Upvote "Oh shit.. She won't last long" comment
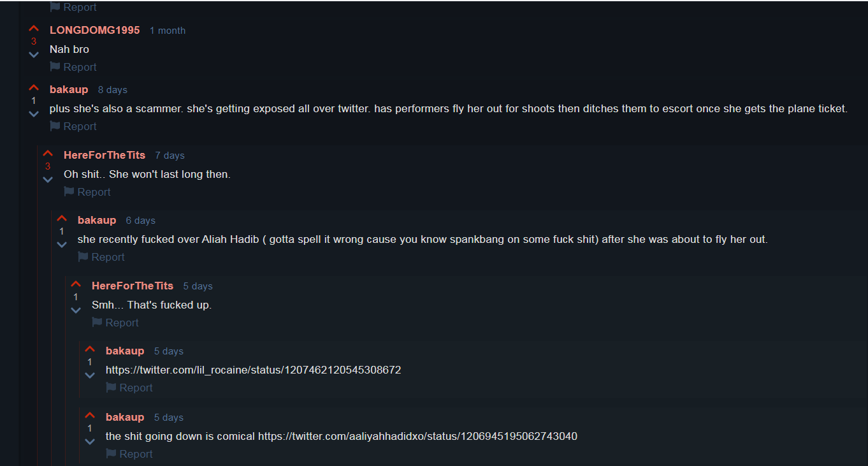Viewport: 868px width, 466px height. click(48, 154)
